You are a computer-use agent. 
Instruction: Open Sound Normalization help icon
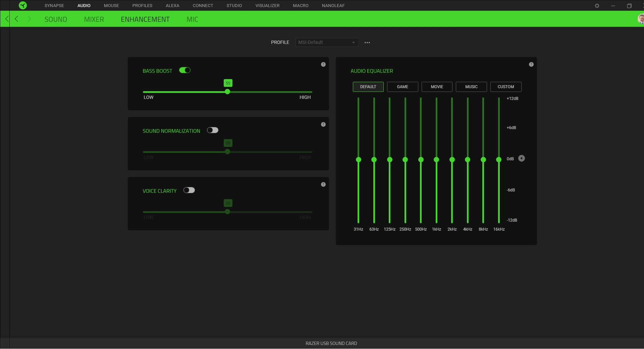(323, 124)
